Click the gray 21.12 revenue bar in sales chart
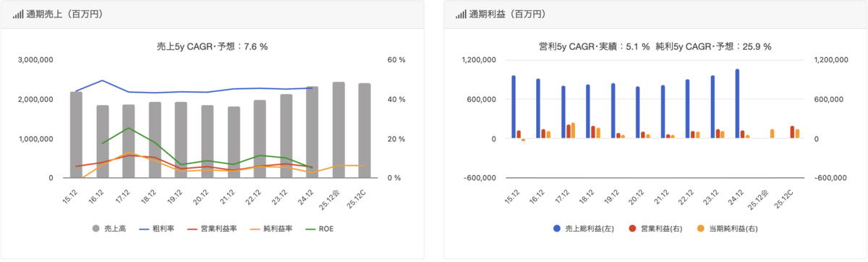The height and width of the screenshot is (262, 868). click(234, 143)
